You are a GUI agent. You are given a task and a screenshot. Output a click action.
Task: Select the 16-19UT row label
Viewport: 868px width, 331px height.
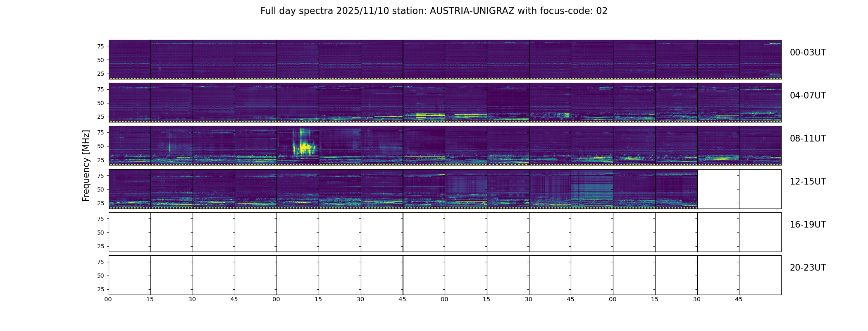pyautogui.click(x=808, y=225)
